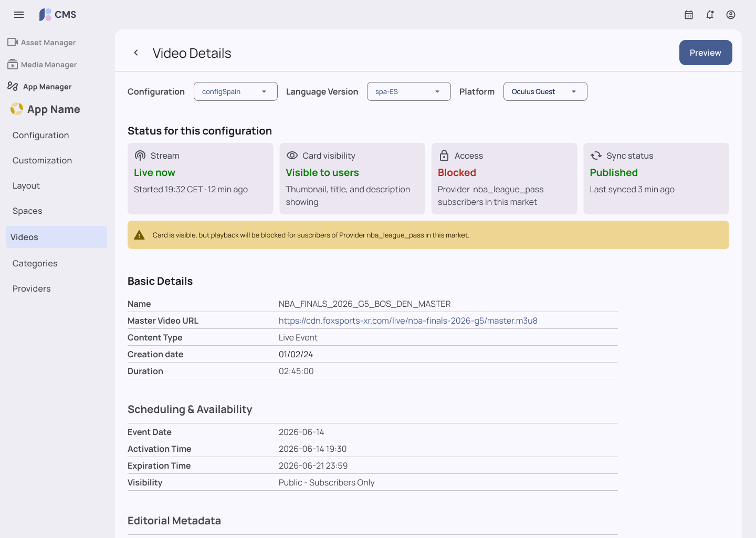This screenshot has width=756, height=538.
Task: Click the Blocked access status
Action: coord(457,172)
